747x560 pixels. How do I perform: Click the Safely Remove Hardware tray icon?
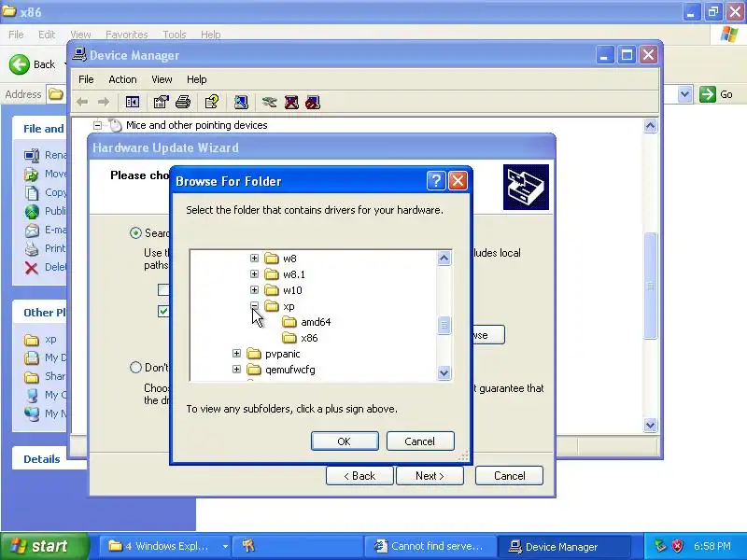coord(660,546)
